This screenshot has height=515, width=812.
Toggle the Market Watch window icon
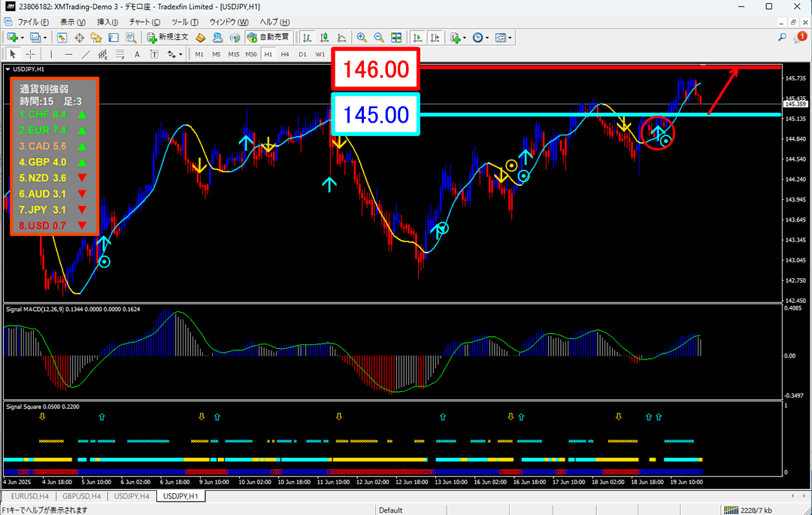(x=62, y=38)
